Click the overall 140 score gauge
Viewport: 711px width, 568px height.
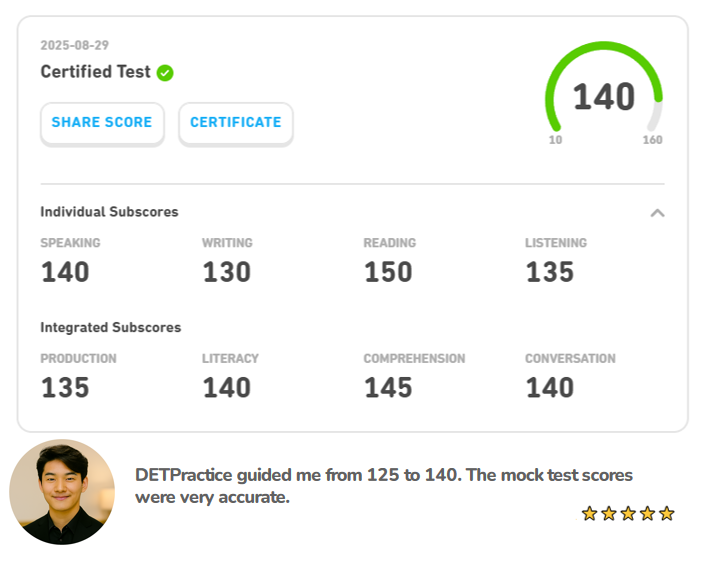point(604,97)
